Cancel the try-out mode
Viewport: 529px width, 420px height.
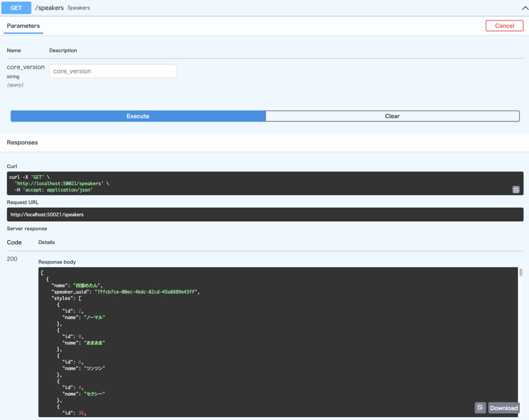click(504, 25)
